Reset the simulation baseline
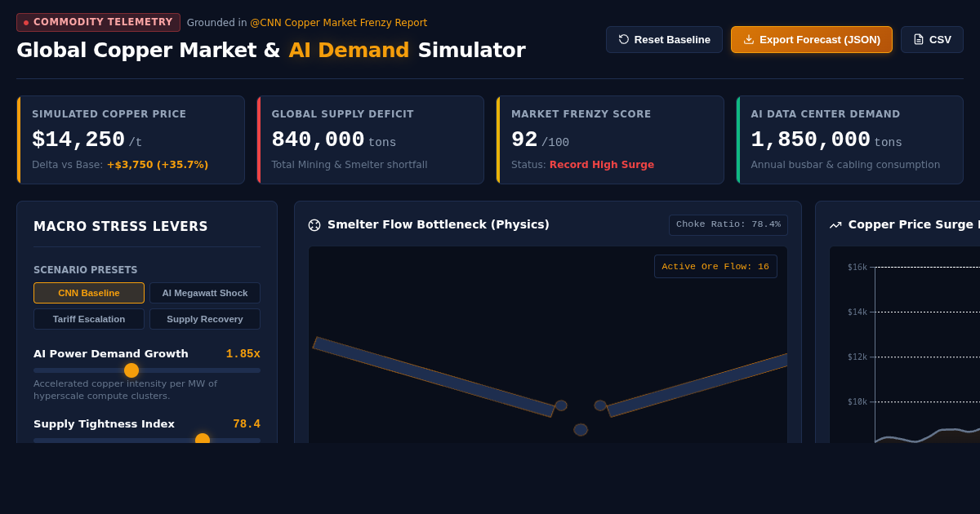 [664, 39]
